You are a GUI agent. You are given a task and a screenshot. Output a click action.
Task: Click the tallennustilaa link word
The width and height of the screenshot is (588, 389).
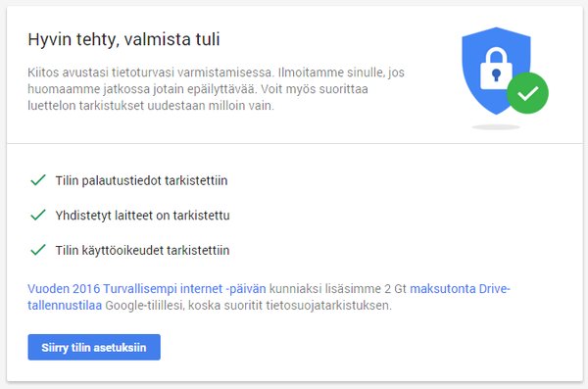tap(65, 306)
